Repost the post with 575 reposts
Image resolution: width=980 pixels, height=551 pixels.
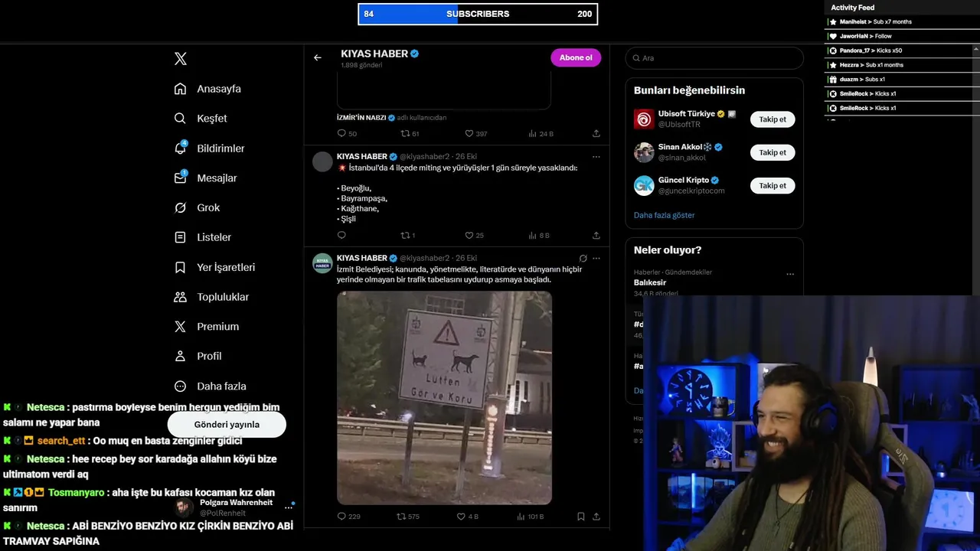(408, 517)
